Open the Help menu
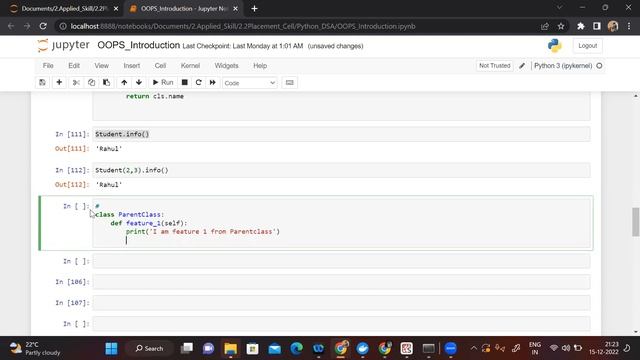The height and width of the screenshot is (360, 640). (x=260, y=66)
